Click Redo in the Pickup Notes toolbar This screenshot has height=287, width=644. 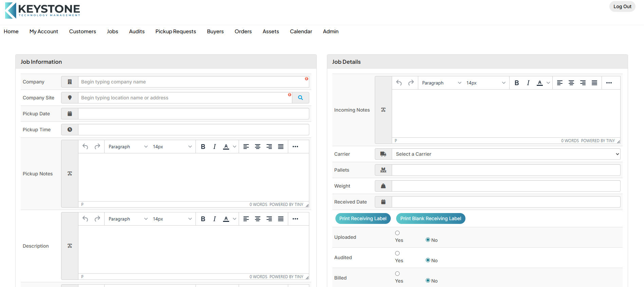pos(97,147)
